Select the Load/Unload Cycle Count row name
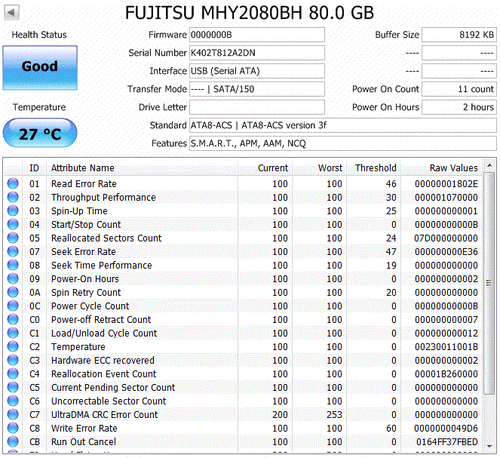Image resolution: width=500 pixels, height=458 pixels. click(x=104, y=333)
